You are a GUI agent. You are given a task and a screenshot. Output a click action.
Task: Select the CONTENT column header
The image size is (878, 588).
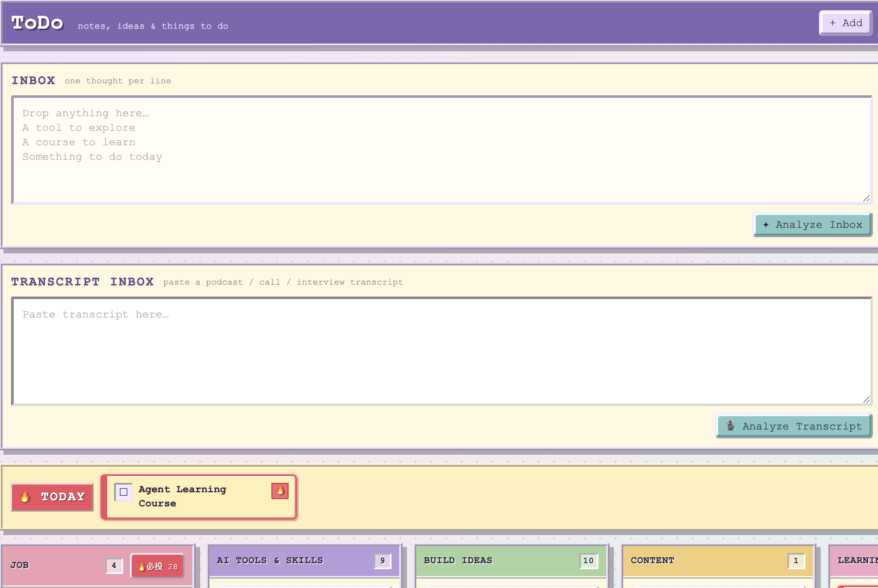[718, 561]
